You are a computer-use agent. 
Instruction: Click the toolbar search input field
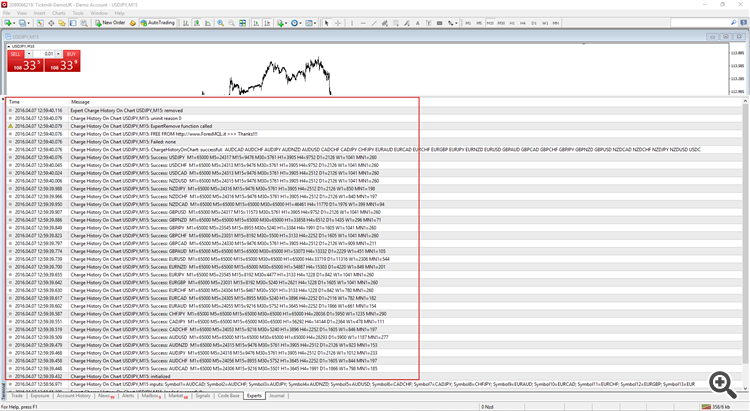(700, 23)
